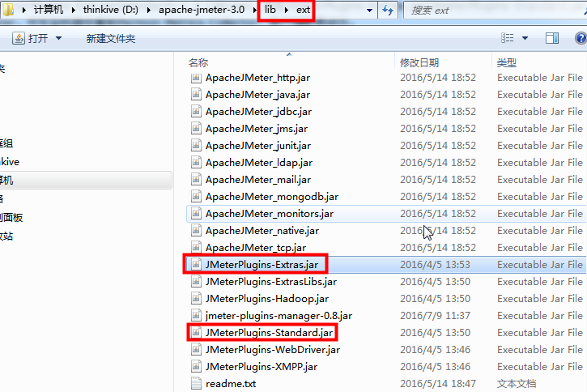The image size is (587, 392).
Task: Select file name JMeterPlugins-Hadoop.jar
Action: tap(267, 299)
